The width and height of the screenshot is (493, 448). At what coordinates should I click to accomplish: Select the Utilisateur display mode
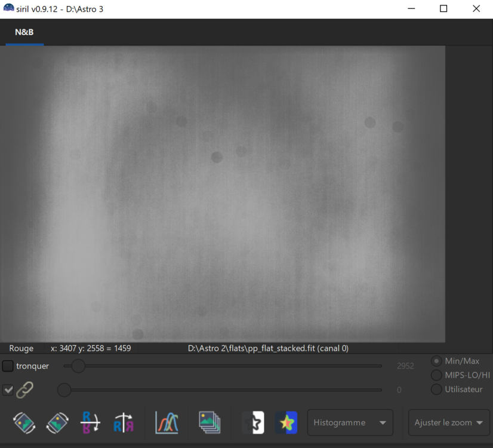coord(436,389)
